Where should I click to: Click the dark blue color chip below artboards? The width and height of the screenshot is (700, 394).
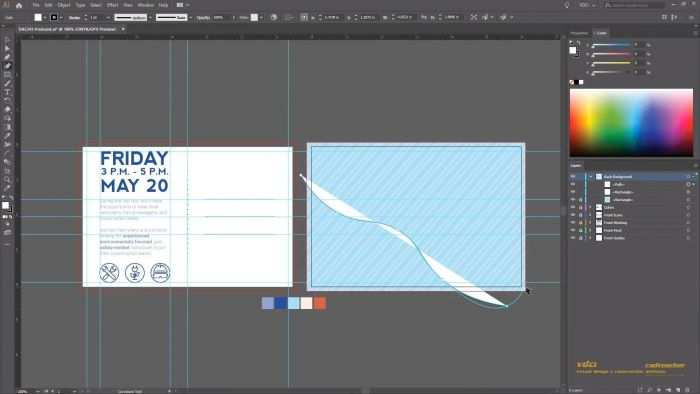click(x=281, y=303)
